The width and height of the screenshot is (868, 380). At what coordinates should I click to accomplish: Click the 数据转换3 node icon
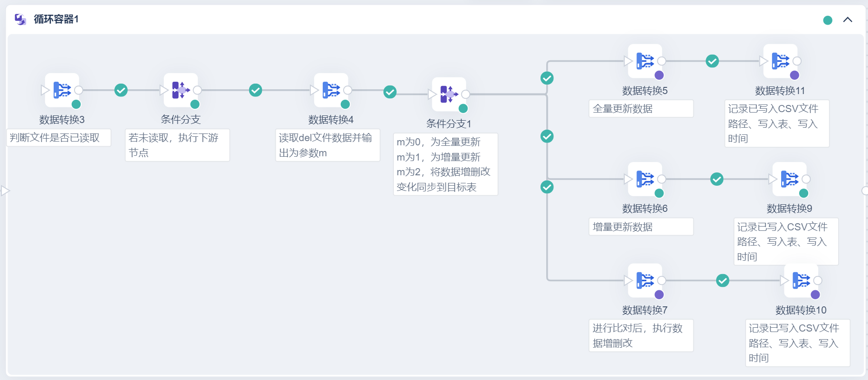pos(62,90)
